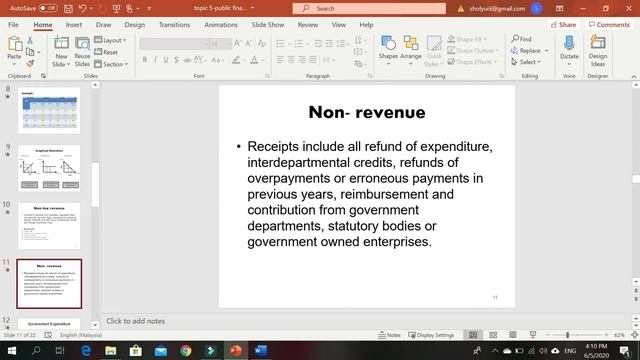
Task: Switch to Reading view in status bar
Action: point(513,335)
